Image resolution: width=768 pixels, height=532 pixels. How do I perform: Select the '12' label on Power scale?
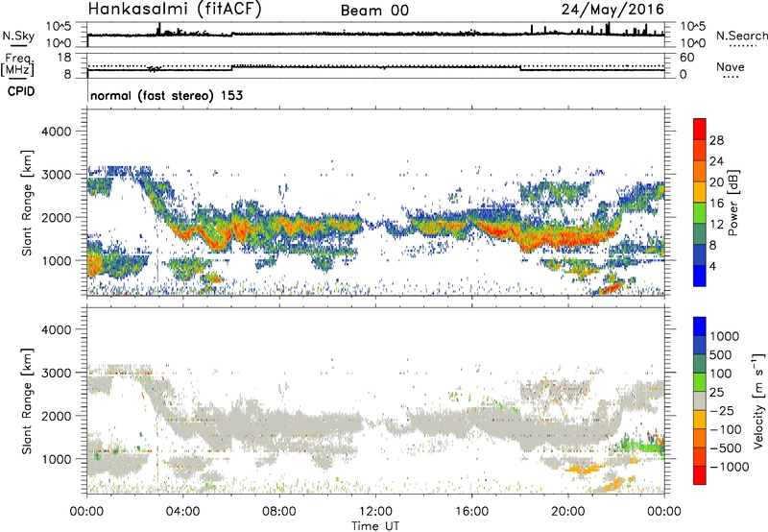tap(716, 225)
